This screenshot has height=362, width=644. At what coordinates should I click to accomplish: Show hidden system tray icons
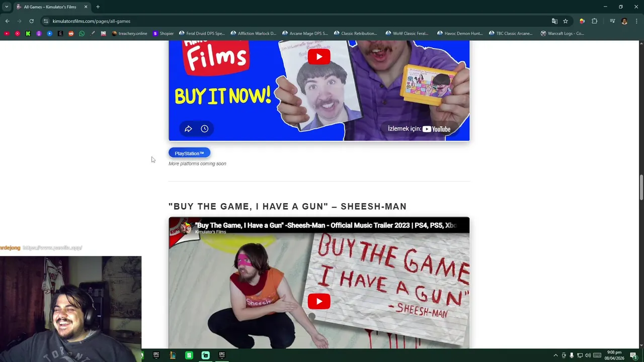point(555,355)
